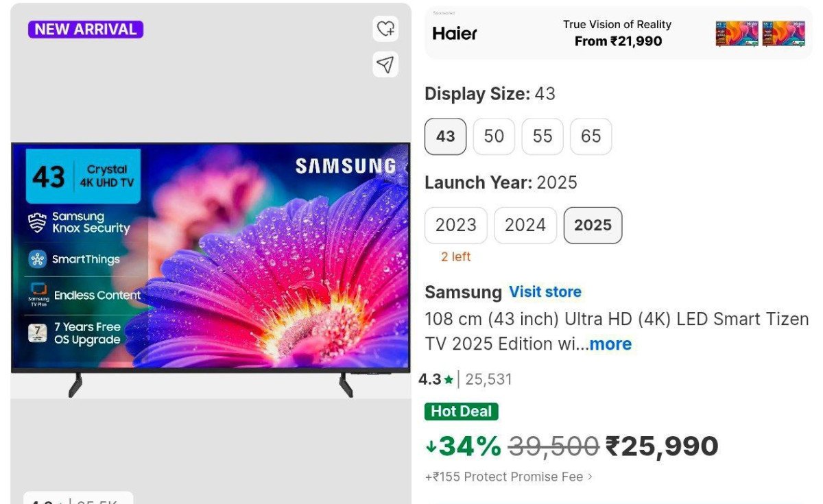Choose 2024 launch year
This screenshot has width=823, height=504.
(525, 225)
